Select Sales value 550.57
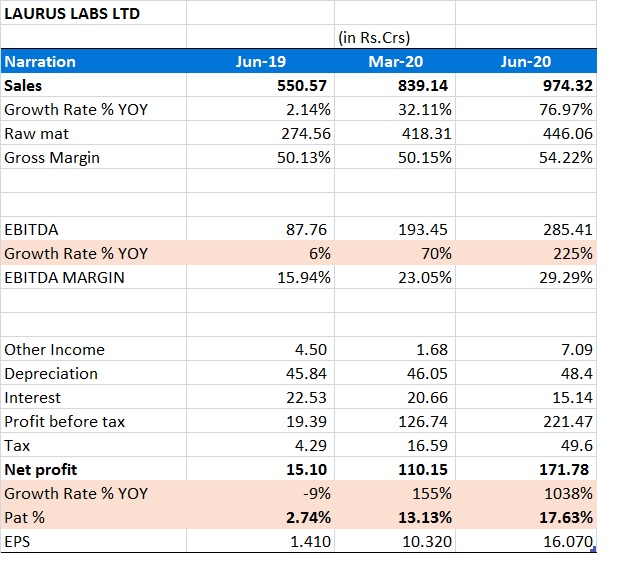The width and height of the screenshot is (618, 564). [261, 86]
